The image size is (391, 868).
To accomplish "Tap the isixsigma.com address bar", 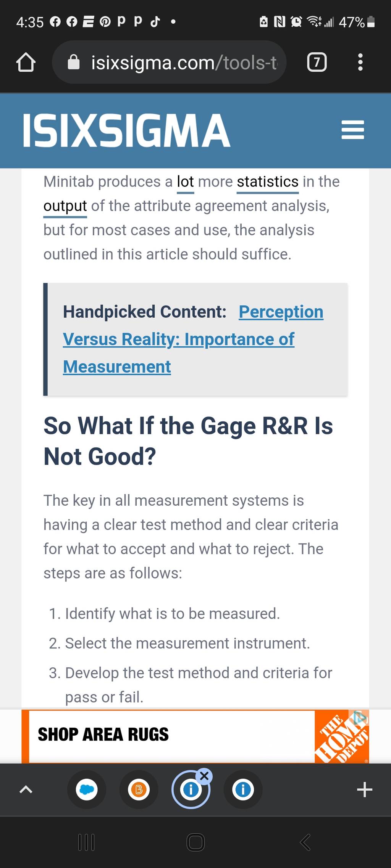I will point(169,62).
